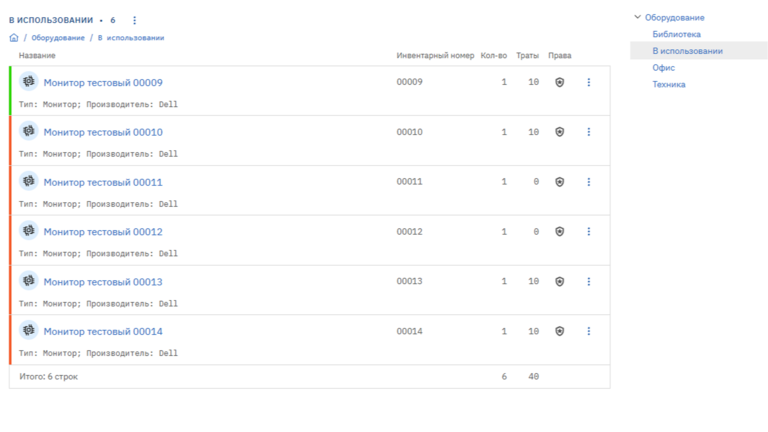
Task: Open the three-dot menu for row 00014
Action: [x=589, y=331]
